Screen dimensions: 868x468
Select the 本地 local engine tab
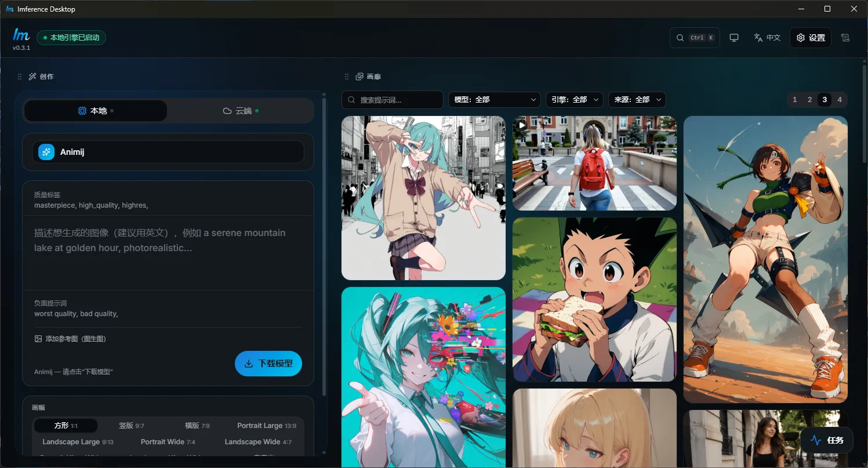[x=96, y=111]
